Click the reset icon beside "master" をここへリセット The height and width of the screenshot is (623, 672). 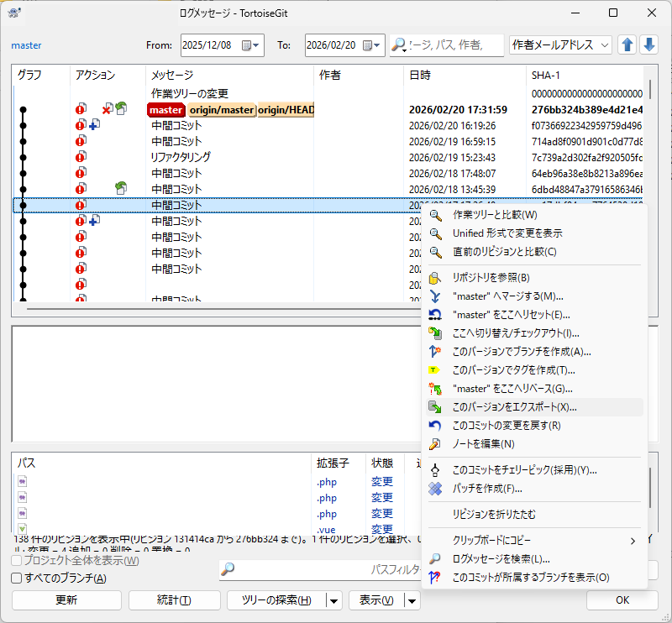(x=435, y=315)
